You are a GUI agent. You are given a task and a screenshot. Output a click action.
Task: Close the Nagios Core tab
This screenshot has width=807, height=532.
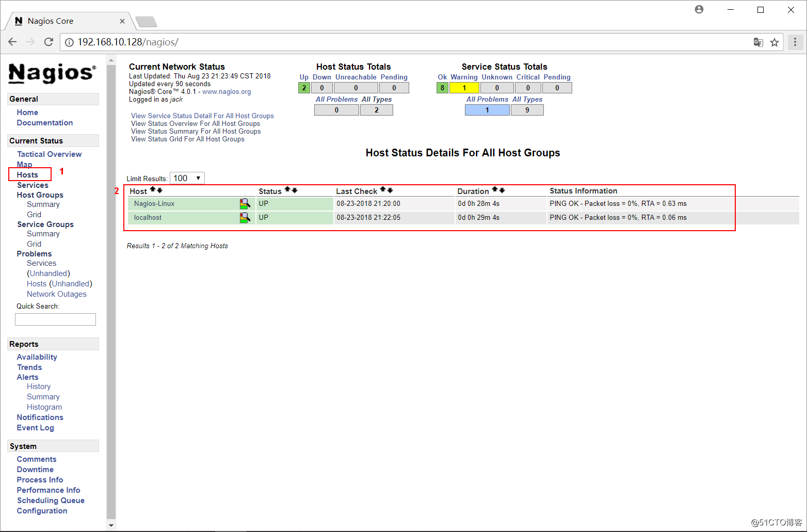(122, 21)
